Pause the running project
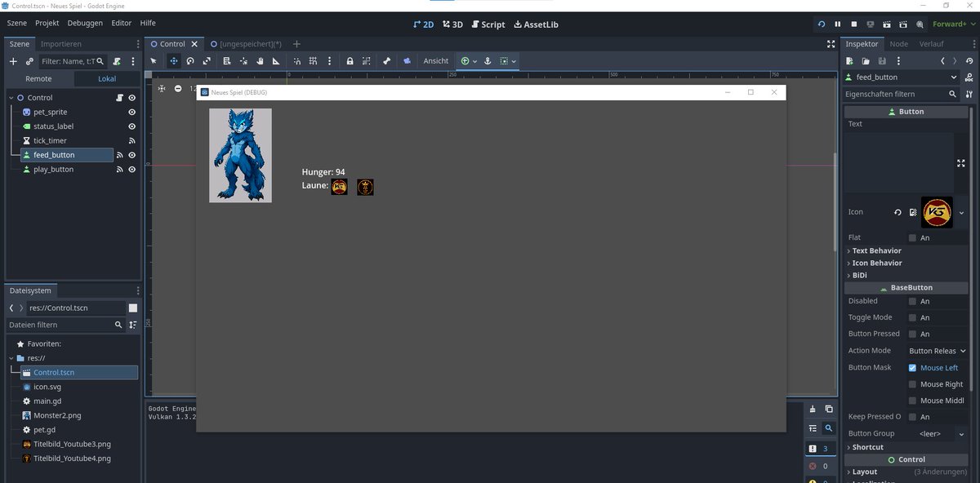 (838, 24)
